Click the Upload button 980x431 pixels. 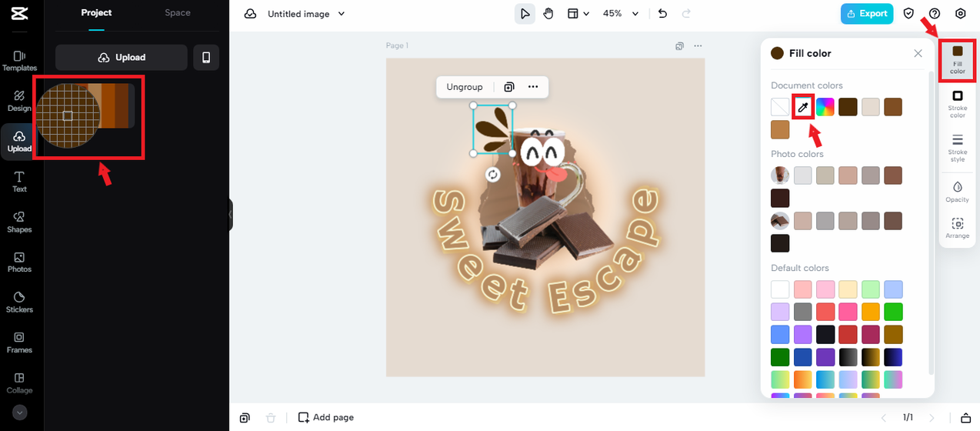(122, 58)
